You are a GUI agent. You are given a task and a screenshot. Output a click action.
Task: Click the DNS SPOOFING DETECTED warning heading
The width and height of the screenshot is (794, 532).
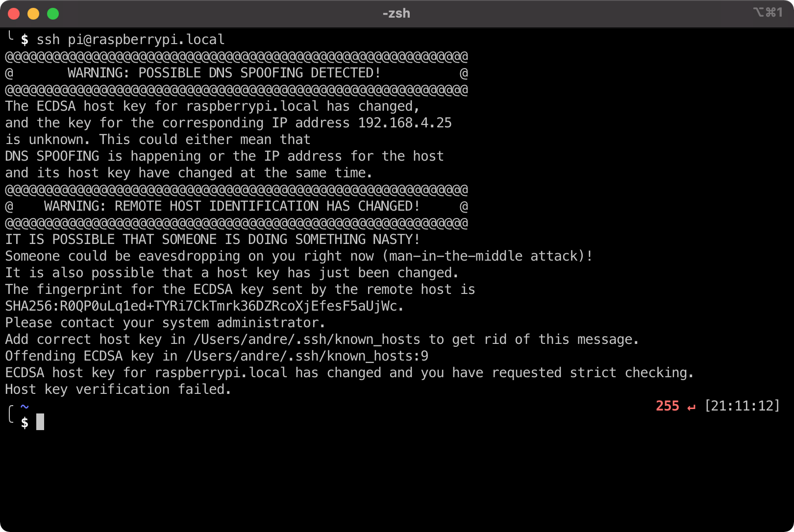(224, 73)
